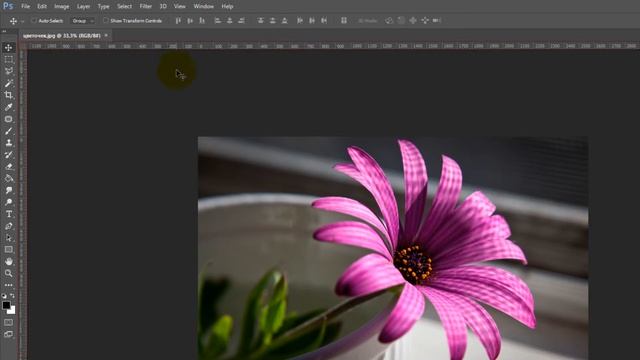This screenshot has width=640, height=360.
Task: Select the Dodge tool
Action: click(8, 202)
